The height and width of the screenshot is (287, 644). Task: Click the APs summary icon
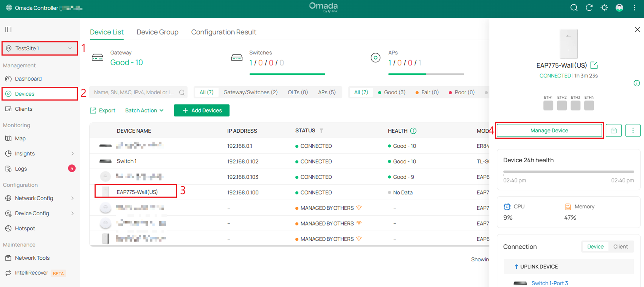(x=375, y=58)
